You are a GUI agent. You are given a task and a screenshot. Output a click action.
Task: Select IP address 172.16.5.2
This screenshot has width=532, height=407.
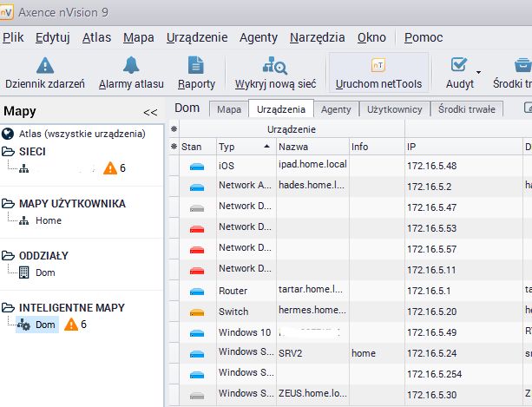click(x=429, y=187)
